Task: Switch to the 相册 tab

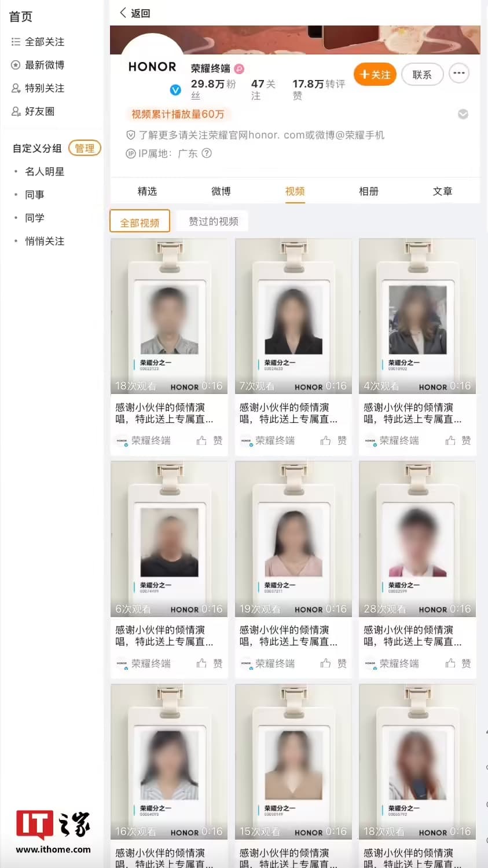Action: click(x=369, y=191)
